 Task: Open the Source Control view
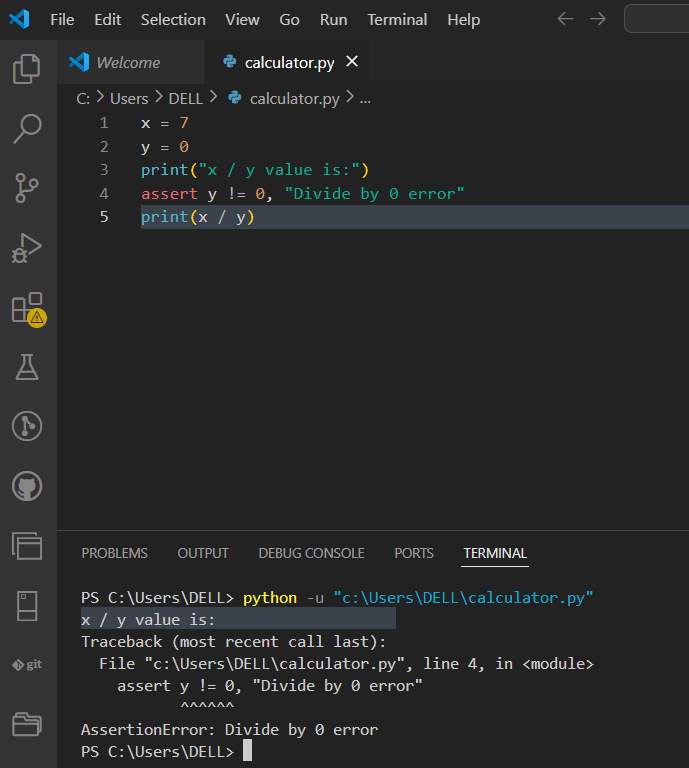pyautogui.click(x=27, y=188)
